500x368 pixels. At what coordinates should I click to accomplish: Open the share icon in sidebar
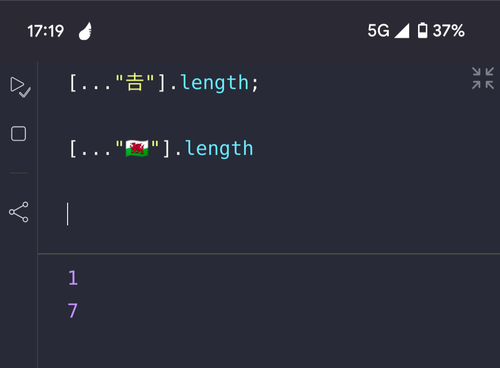point(19,212)
